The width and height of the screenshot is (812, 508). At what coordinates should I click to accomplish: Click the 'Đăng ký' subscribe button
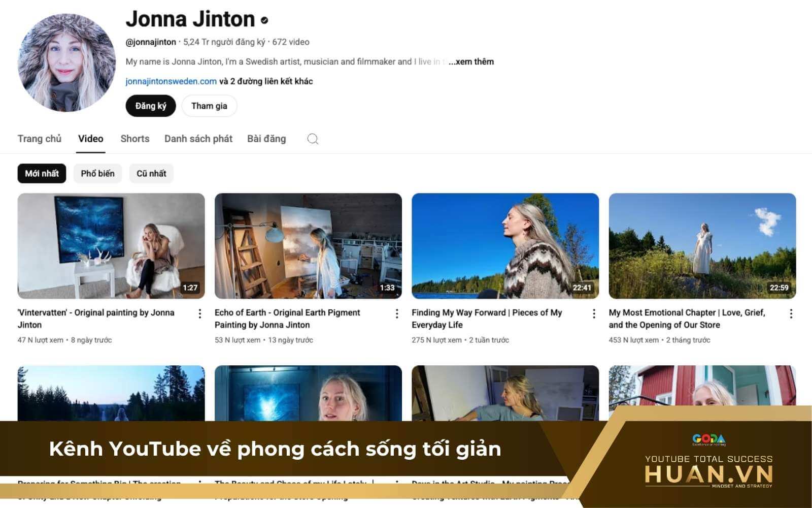pos(150,106)
